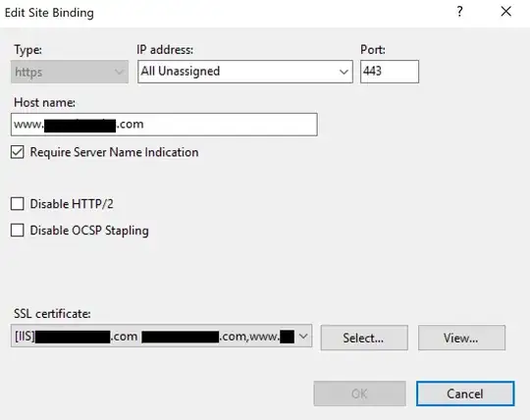Screen dimensions: 530x420
Task: Click the 'Type:' label
Action: point(27,50)
